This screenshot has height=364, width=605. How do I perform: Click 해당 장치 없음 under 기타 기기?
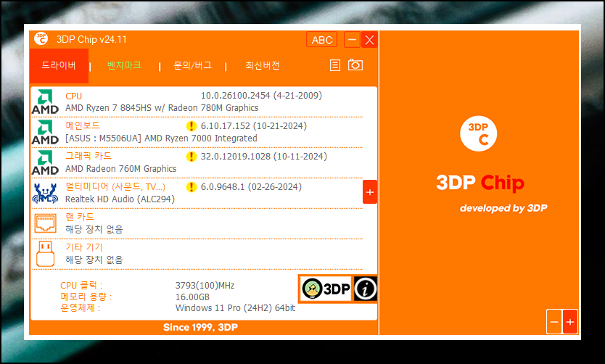click(x=94, y=260)
